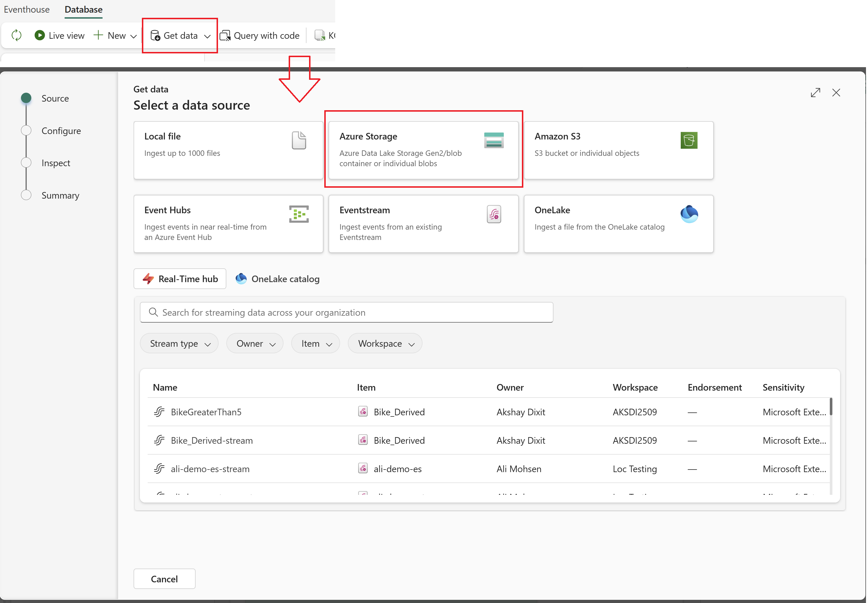Click the Local file document icon

299,141
